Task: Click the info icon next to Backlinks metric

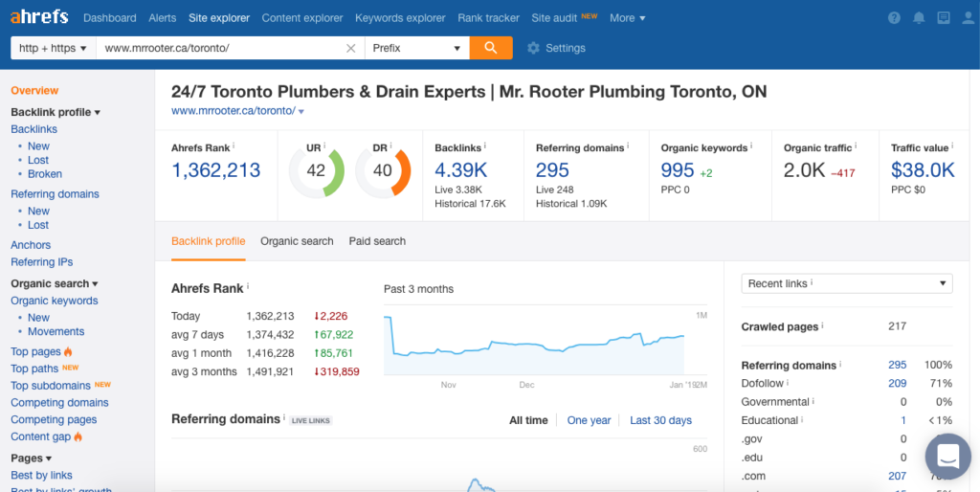Action: [x=485, y=145]
